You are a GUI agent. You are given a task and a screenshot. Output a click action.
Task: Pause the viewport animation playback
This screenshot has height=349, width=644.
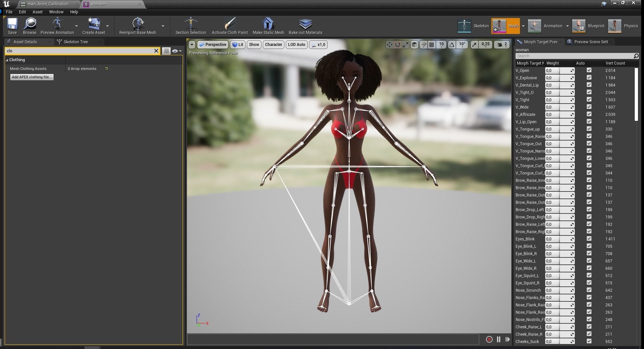pyautogui.click(x=499, y=339)
